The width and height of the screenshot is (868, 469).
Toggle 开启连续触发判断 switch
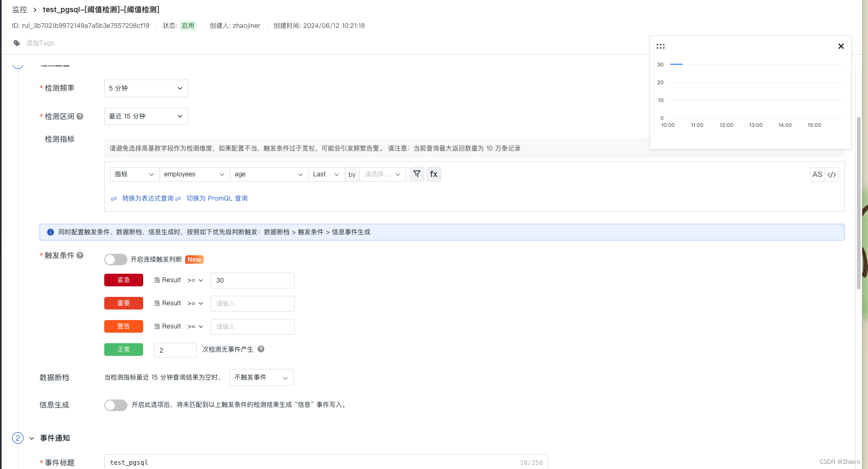tap(116, 260)
